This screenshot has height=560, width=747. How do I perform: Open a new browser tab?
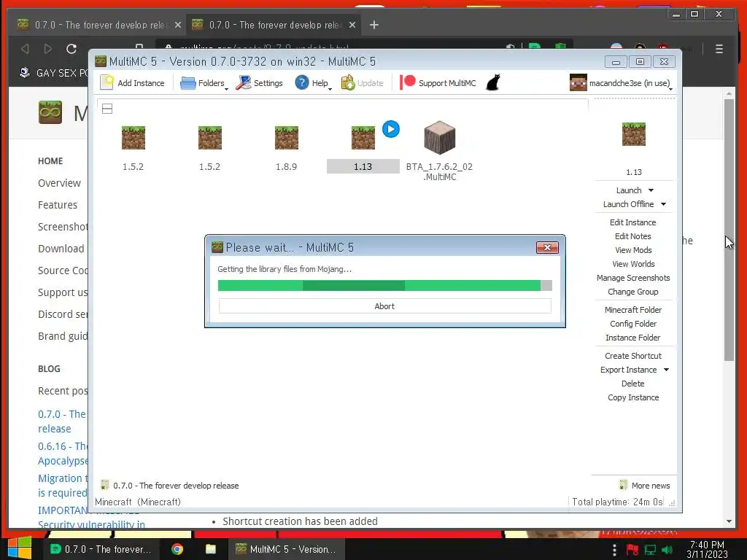(374, 25)
